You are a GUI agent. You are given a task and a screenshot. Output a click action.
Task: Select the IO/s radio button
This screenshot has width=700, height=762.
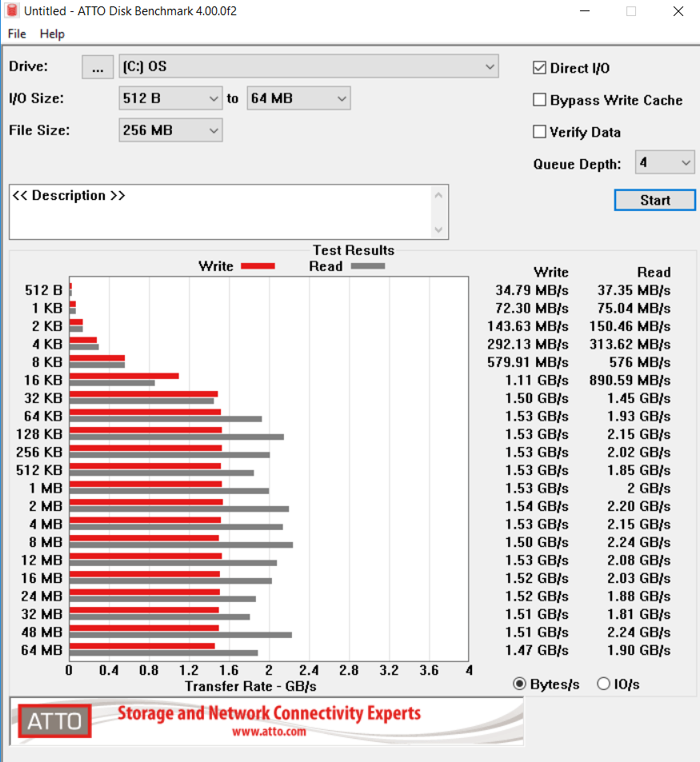click(603, 684)
